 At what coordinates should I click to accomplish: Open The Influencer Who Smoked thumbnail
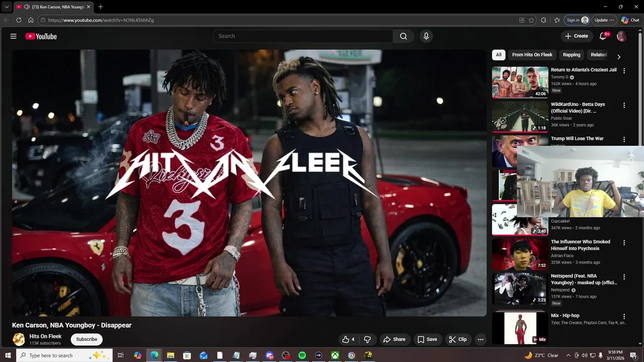coord(520,254)
